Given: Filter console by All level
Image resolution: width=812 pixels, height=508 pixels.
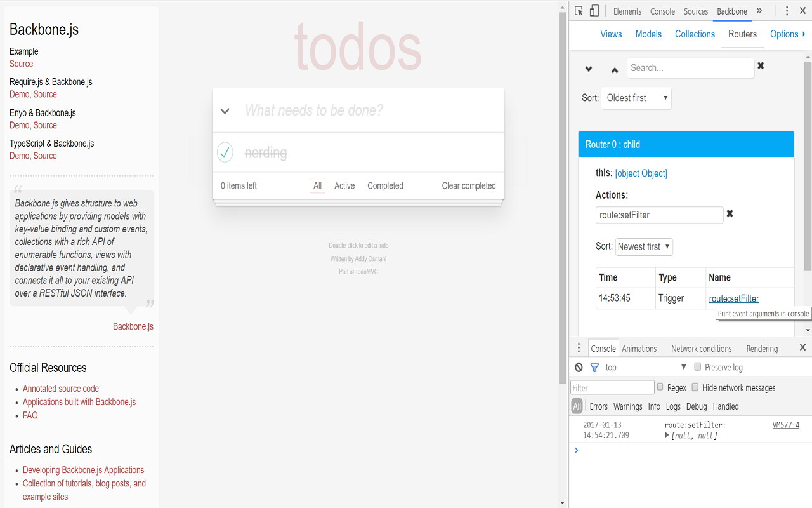Looking at the screenshot, I should [x=577, y=406].
